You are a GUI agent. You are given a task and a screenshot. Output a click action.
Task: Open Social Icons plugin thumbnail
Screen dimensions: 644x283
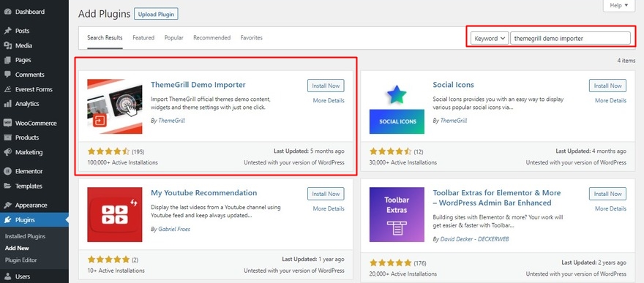397,106
